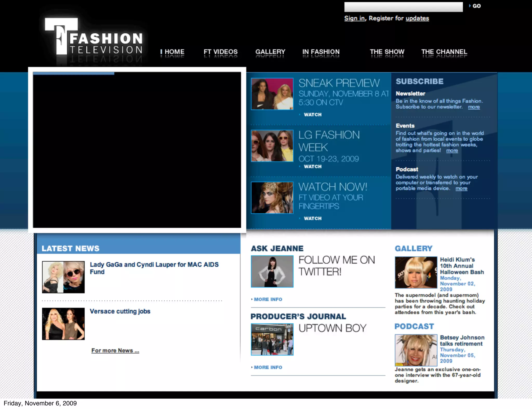This screenshot has width=532, height=409.
Task: Open THE SHOW menu item
Action: tap(387, 52)
